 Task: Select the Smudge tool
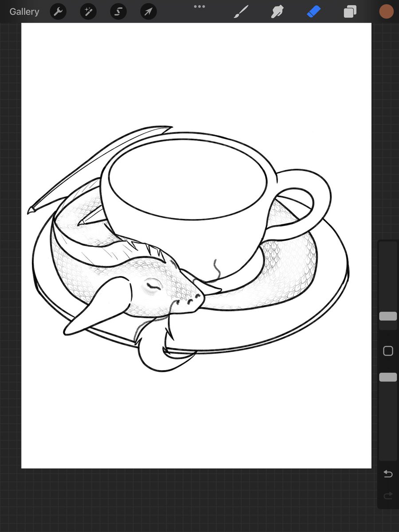[277, 12]
